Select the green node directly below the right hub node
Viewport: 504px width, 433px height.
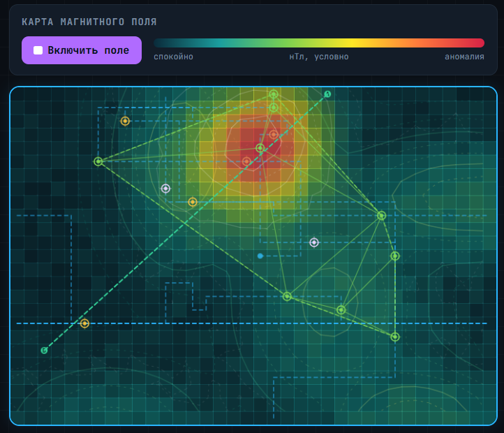(x=395, y=256)
